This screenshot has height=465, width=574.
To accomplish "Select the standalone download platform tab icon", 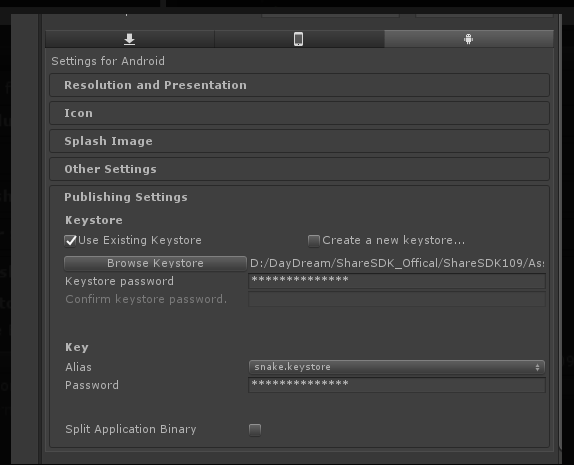I will click(130, 39).
